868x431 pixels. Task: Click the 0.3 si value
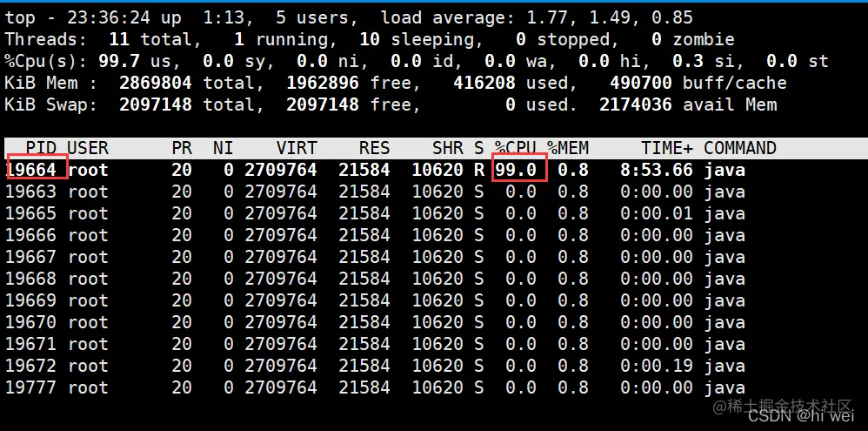(688, 61)
